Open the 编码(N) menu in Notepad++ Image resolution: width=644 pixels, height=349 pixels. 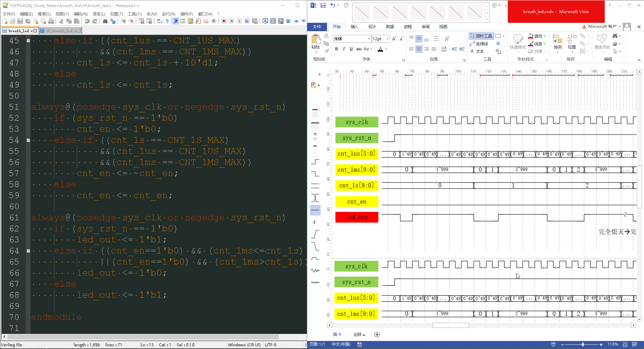(80, 14)
